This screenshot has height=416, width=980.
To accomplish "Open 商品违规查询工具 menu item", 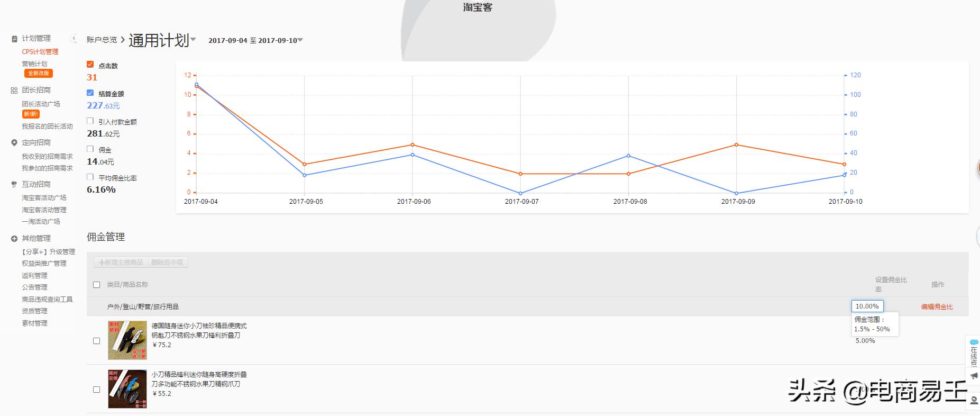I will pyautogui.click(x=47, y=300).
